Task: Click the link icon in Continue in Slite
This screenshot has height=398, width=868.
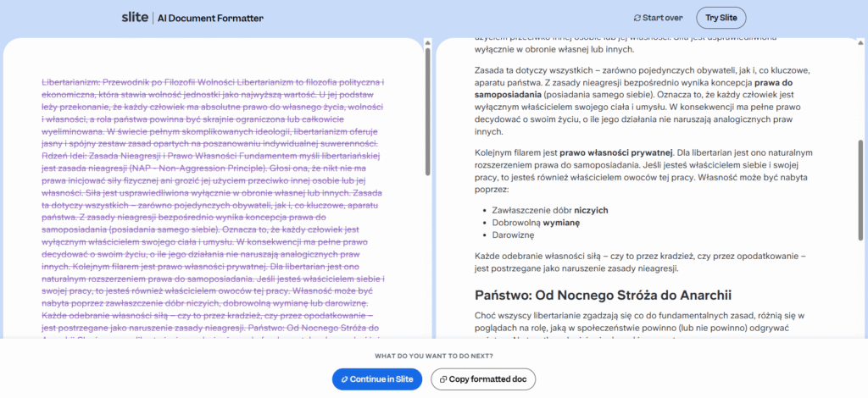Action: pos(344,379)
